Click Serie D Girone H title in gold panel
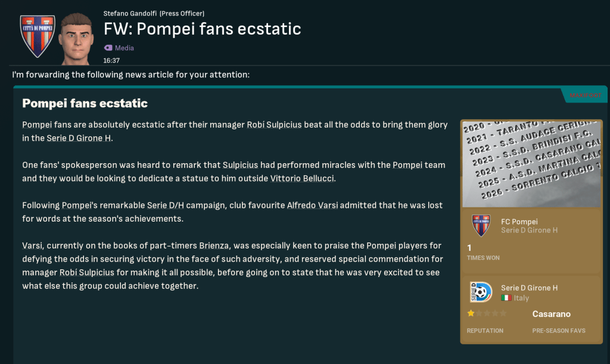Screen dimensions: 610x364 coord(529,288)
